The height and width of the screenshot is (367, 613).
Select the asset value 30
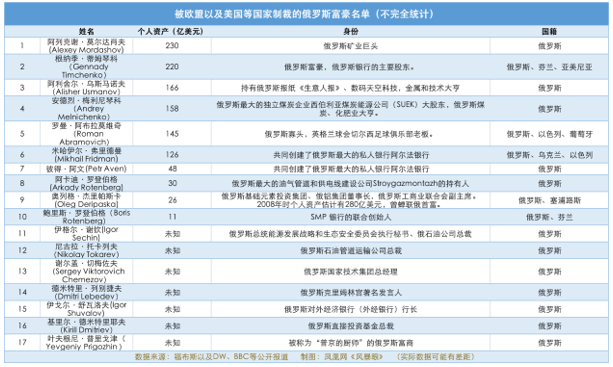pyautogui.click(x=172, y=183)
